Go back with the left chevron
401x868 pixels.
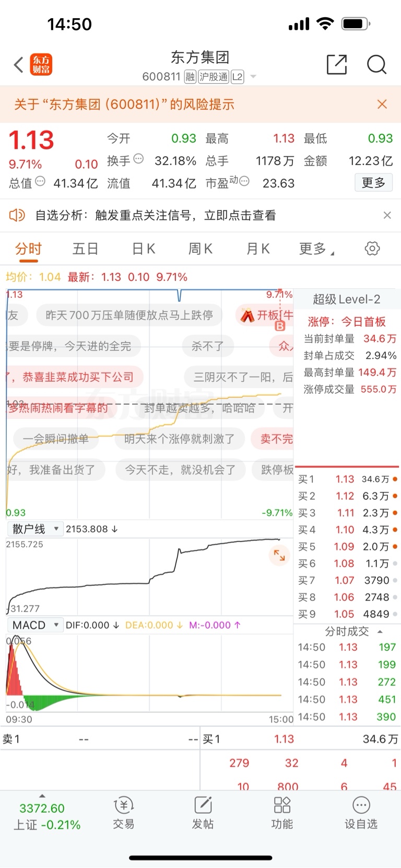pos(19,65)
